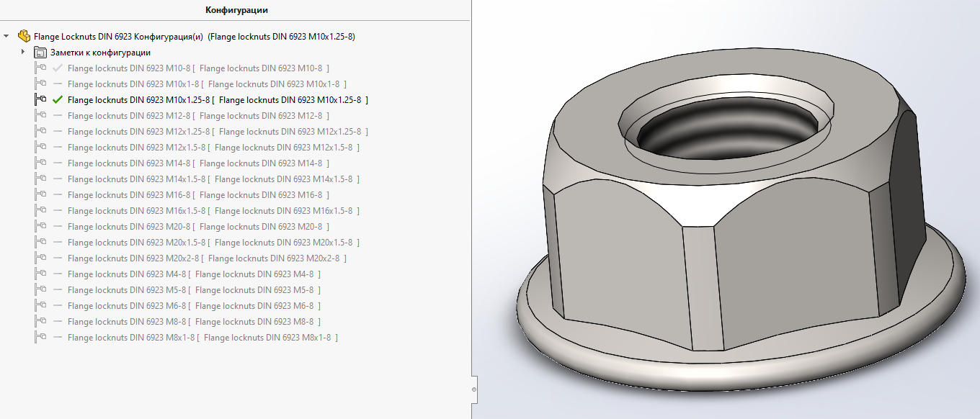Click the Конфигурации panel header
This screenshot has height=419, width=980.
[x=236, y=10]
